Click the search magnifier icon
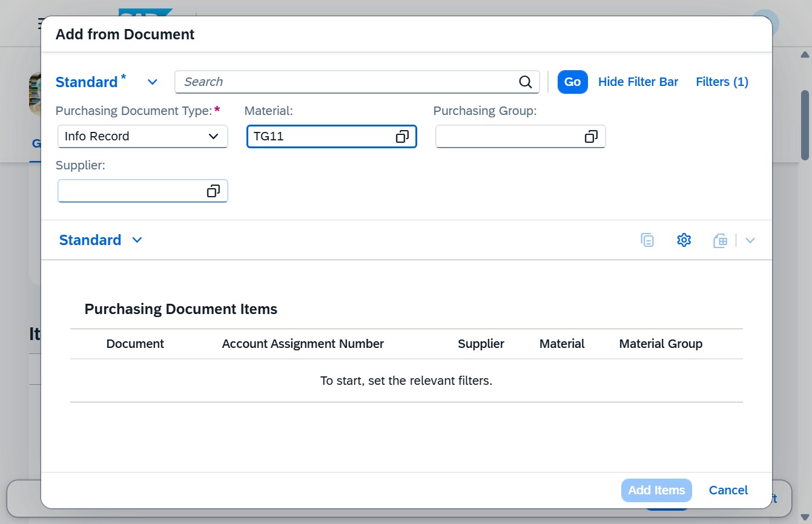Viewport: 812px width, 524px height. [526, 82]
